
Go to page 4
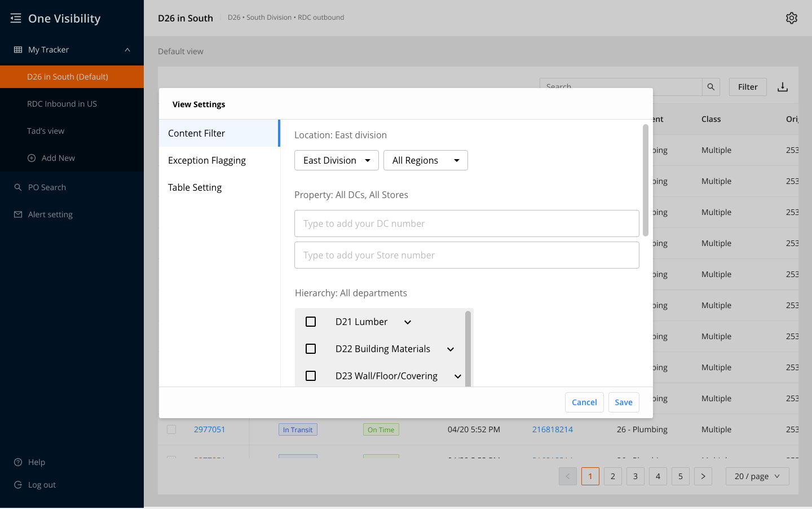coord(658,476)
